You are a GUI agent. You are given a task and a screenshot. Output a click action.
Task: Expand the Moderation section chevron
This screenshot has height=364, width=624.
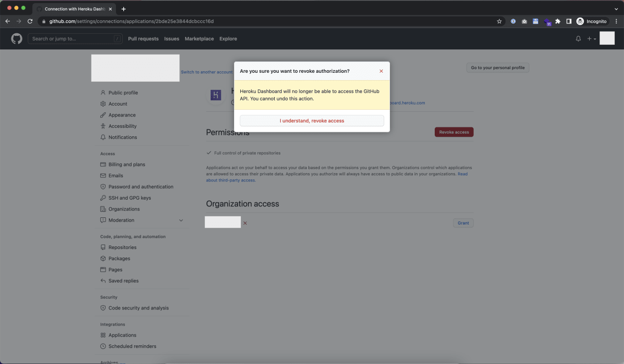181,220
